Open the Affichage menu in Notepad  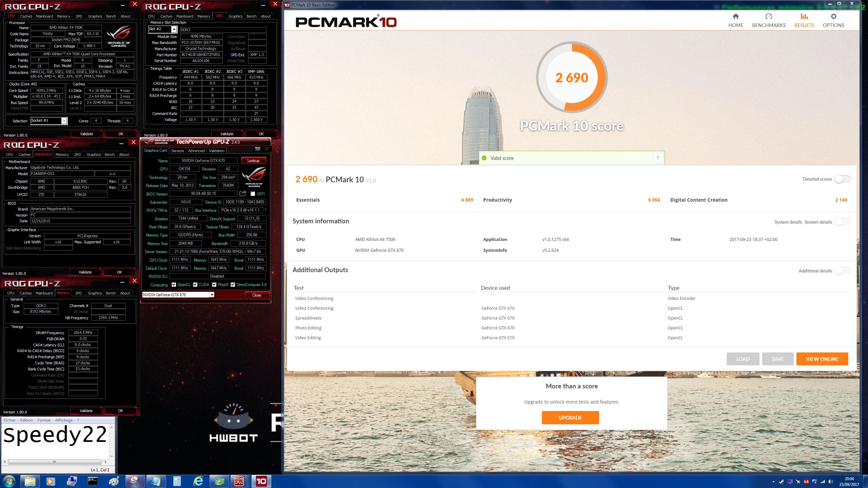click(64, 420)
